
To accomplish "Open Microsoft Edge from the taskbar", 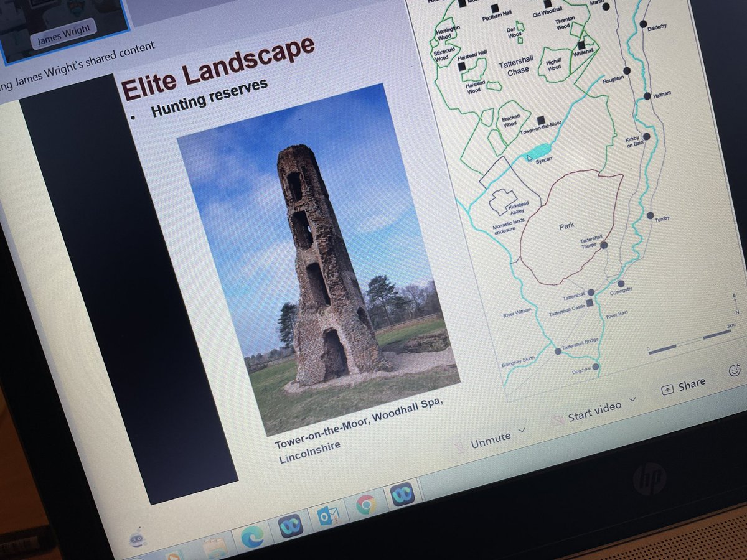I will pos(252,537).
